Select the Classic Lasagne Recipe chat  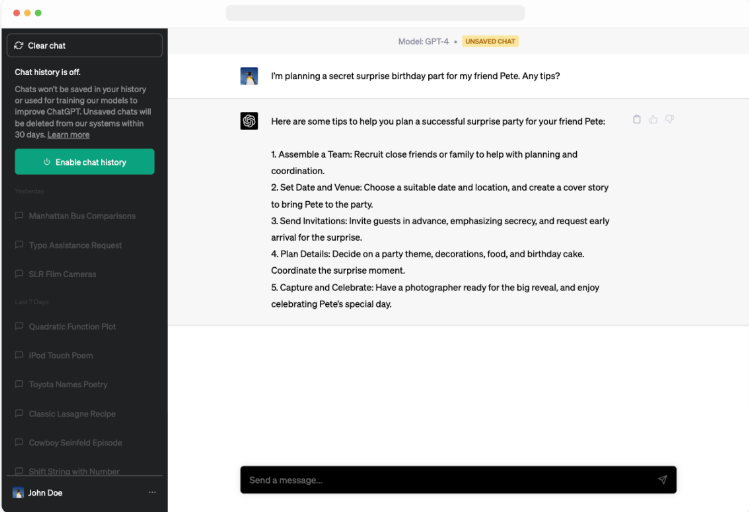(x=72, y=414)
